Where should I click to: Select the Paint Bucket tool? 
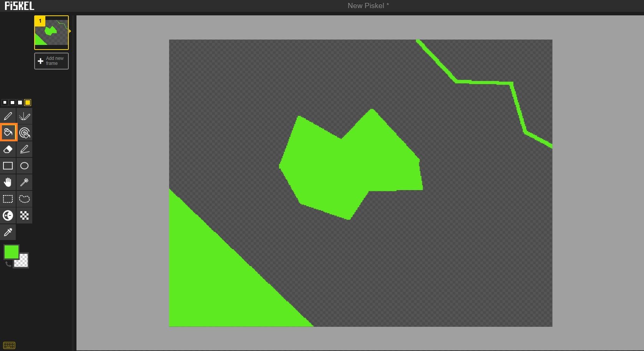coord(8,132)
